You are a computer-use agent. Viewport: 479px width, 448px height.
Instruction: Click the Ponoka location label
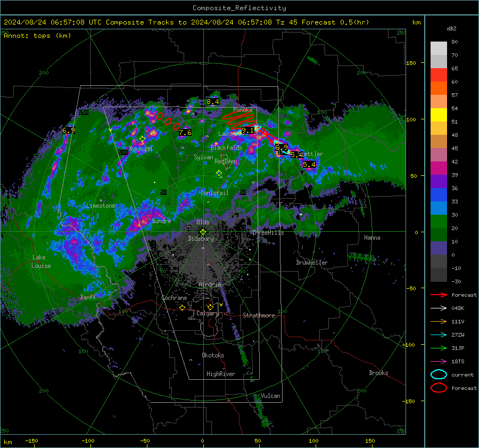pos(243,110)
